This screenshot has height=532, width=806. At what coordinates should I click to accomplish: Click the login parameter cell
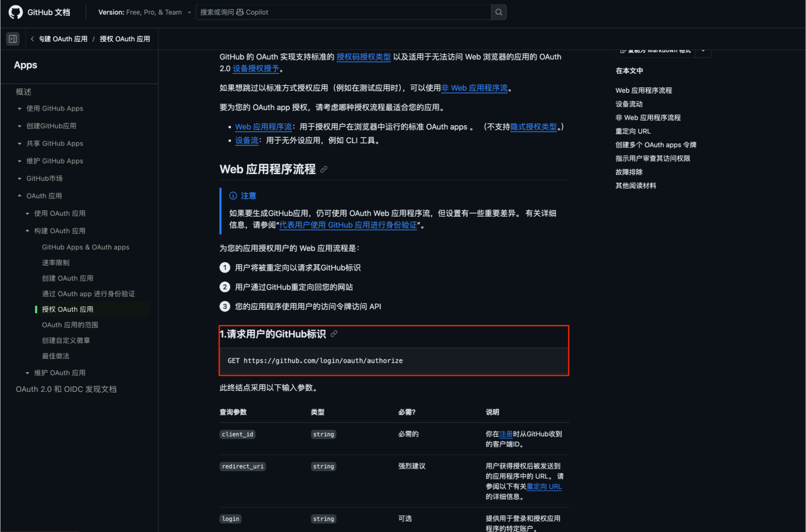pyautogui.click(x=230, y=519)
